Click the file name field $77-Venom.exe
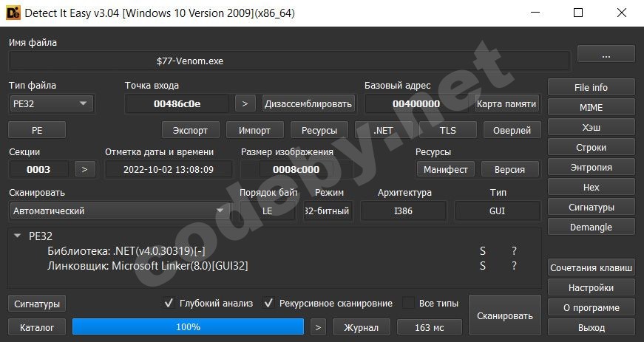 pos(290,61)
